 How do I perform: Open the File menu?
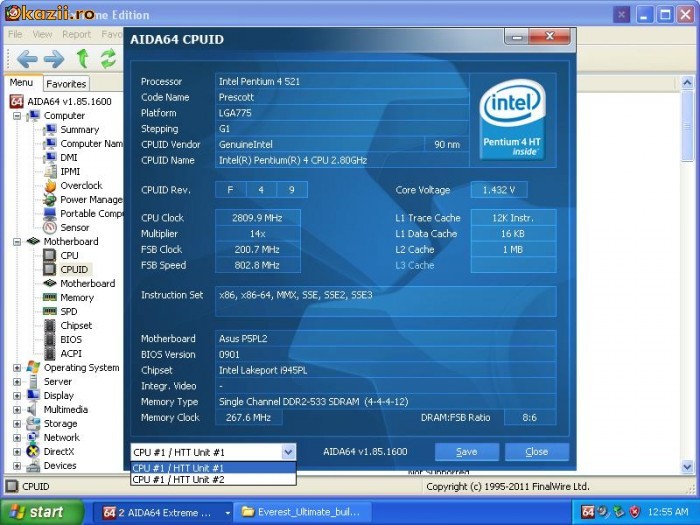coord(15,34)
